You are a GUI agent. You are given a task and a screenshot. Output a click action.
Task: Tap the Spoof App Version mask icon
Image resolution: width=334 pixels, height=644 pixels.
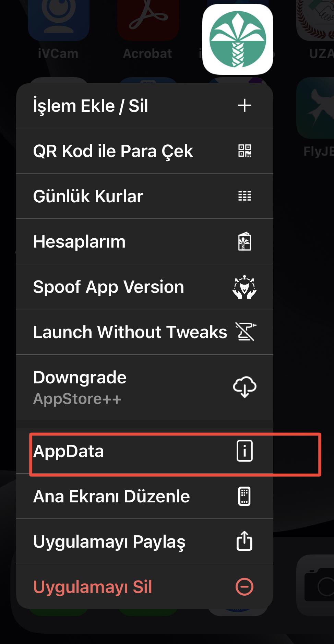pyautogui.click(x=244, y=287)
